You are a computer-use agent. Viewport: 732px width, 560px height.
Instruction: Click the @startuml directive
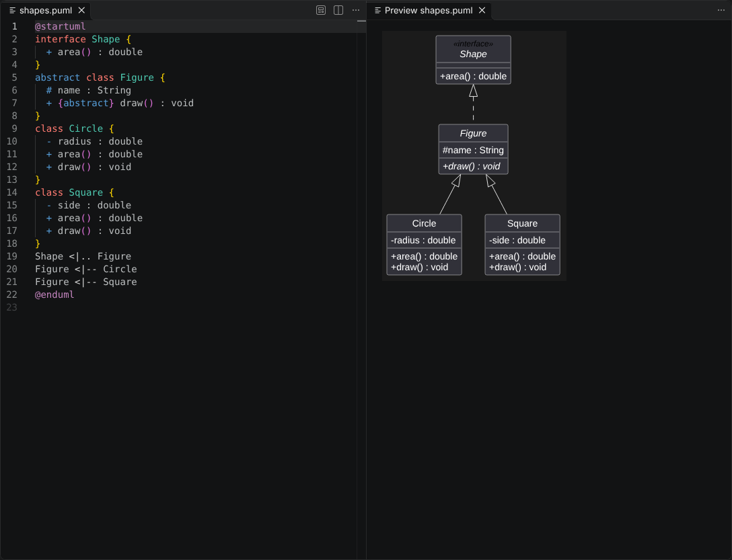[x=61, y=27]
